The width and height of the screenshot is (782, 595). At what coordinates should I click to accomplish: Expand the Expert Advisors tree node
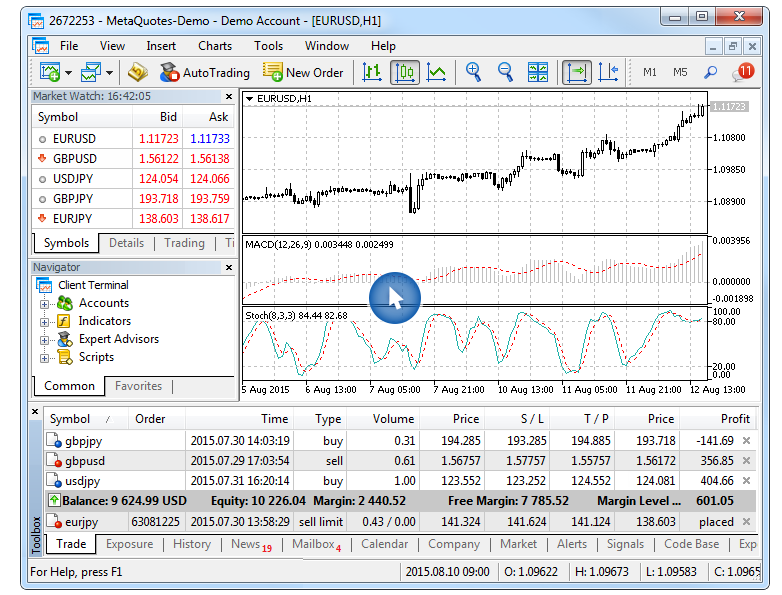[x=44, y=340]
